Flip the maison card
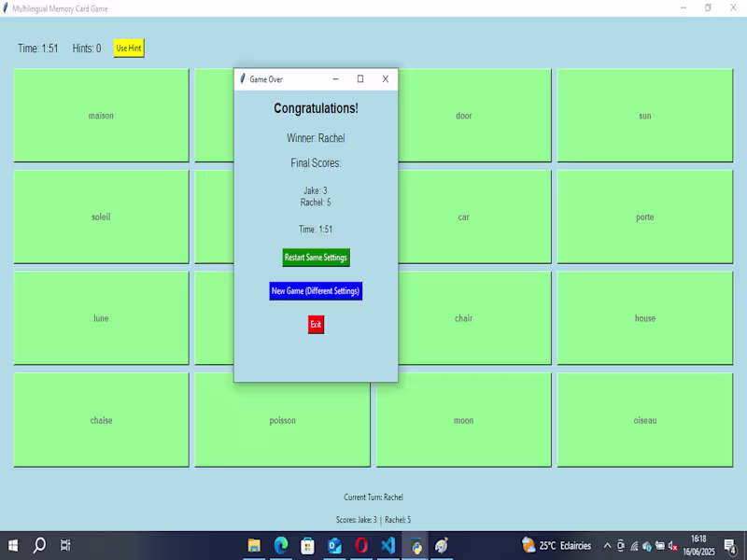Viewport: 747px width, 560px height. [100, 115]
